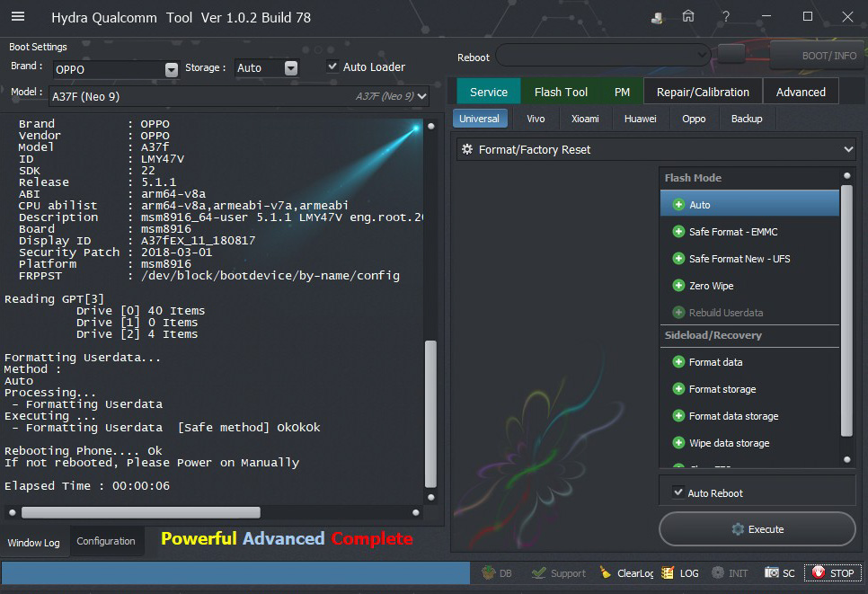Click the Execute button
The image size is (868, 594).
(757, 528)
